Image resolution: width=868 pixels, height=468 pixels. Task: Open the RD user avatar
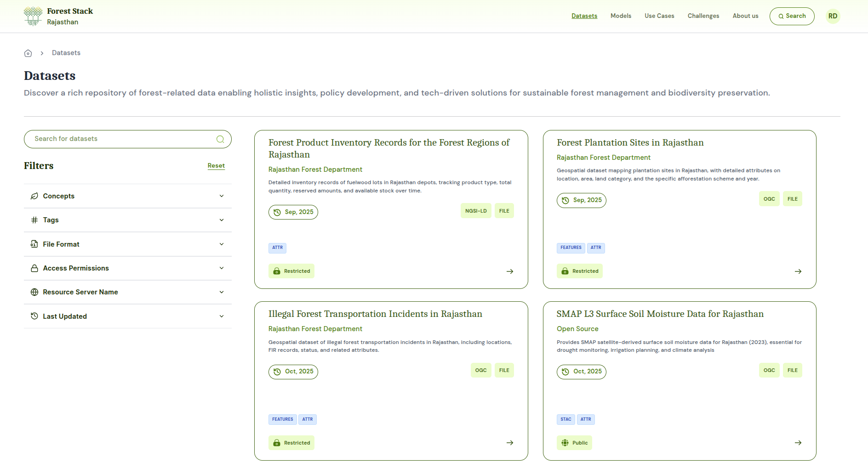833,16
